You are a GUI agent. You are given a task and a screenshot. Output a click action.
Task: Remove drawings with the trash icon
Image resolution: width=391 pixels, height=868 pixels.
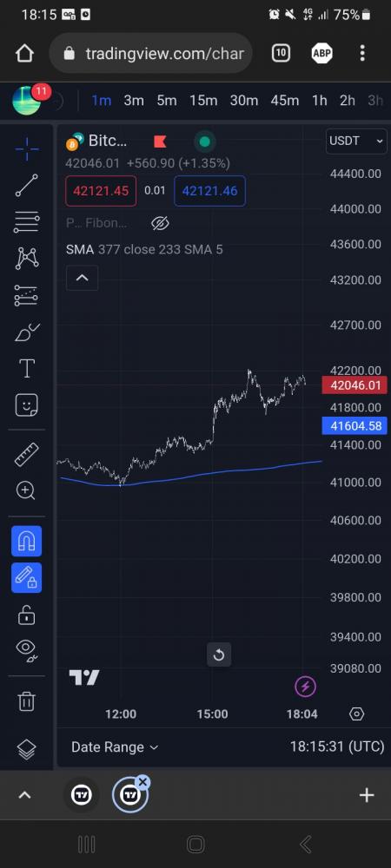pyautogui.click(x=27, y=700)
